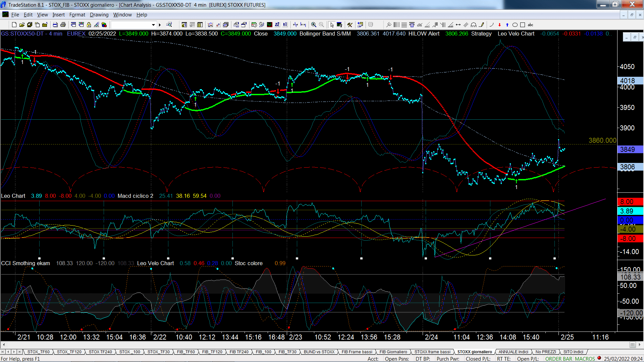The image size is (644, 362).
Task: Select the parallel lines channel tool
Action: pyautogui.click(x=466, y=25)
